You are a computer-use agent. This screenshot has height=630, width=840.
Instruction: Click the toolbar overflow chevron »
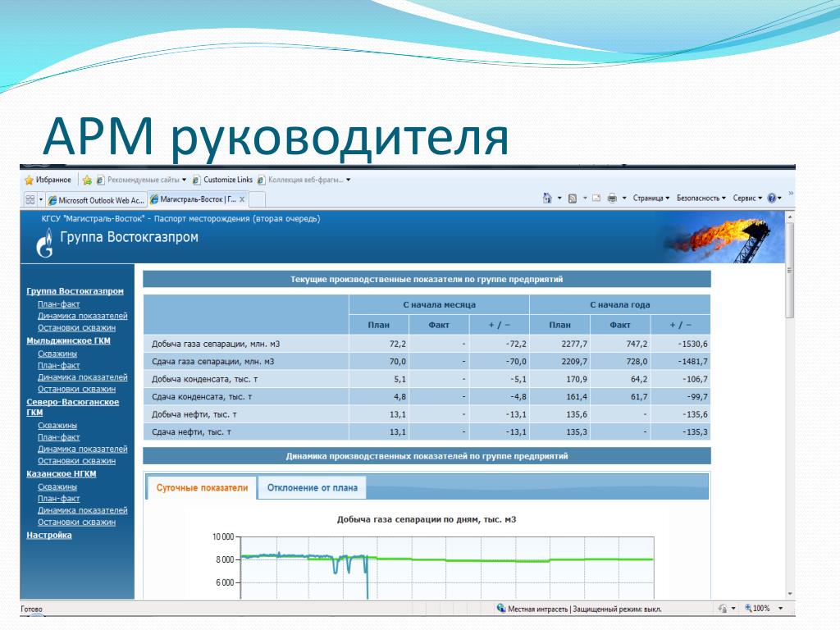click(791, 194)
